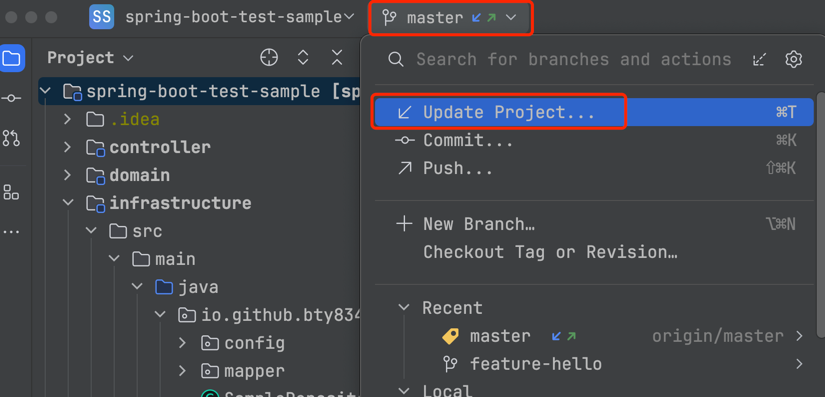This screenshot has width=825, height=397.
Task: Expand the domain module
Action: pos(67,175)
